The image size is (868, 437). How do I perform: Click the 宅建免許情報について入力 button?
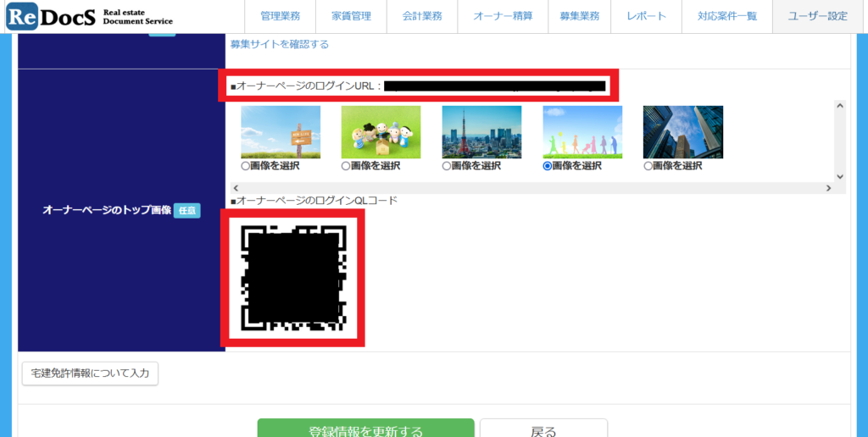(90, 373)
